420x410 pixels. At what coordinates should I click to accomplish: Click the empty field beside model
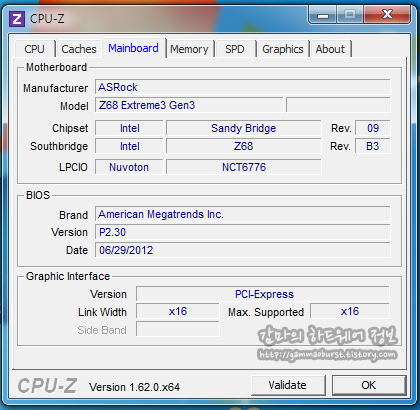(x=338, y=105)
